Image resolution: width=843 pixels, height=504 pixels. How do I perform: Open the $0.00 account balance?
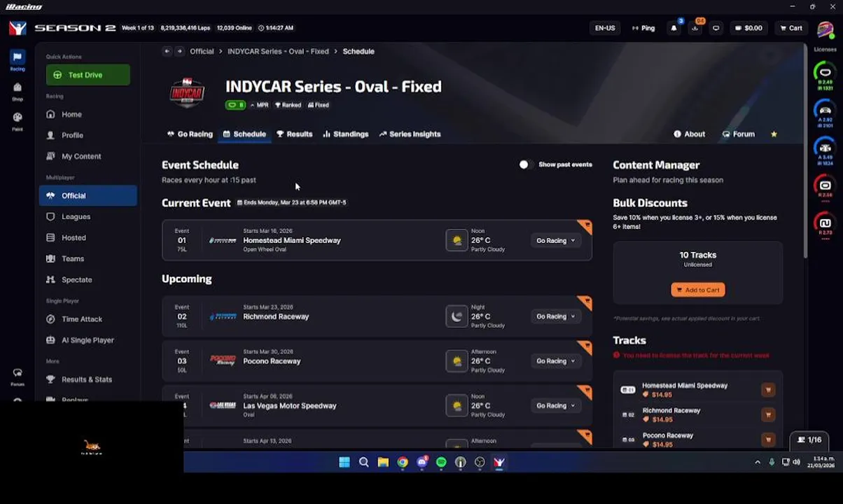point(748,28)
